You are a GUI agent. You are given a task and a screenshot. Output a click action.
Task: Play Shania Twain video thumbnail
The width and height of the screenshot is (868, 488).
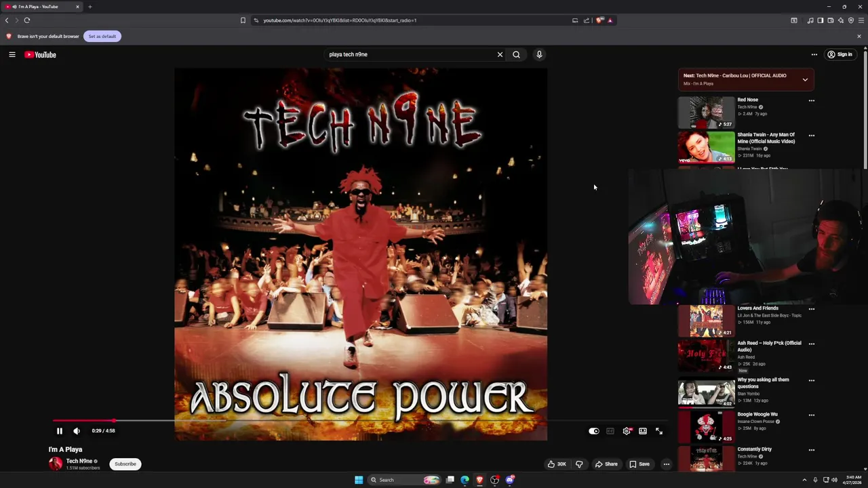coord(706,147)
